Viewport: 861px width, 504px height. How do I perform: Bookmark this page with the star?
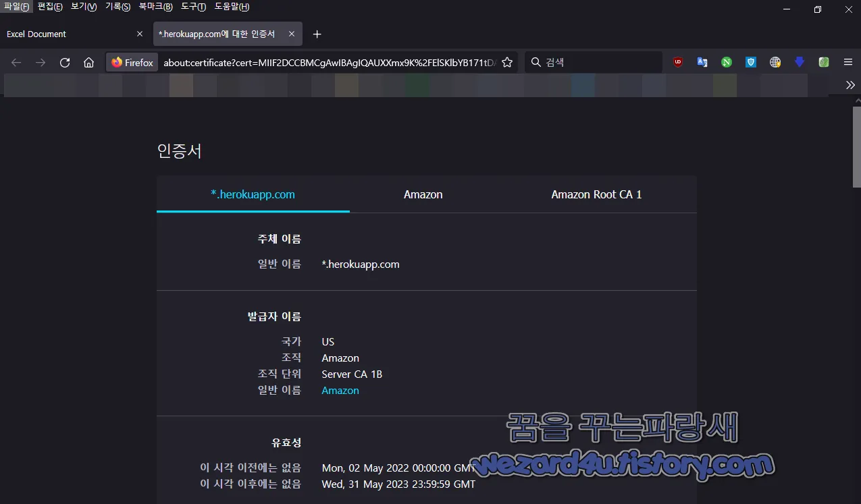pos(507,62)
